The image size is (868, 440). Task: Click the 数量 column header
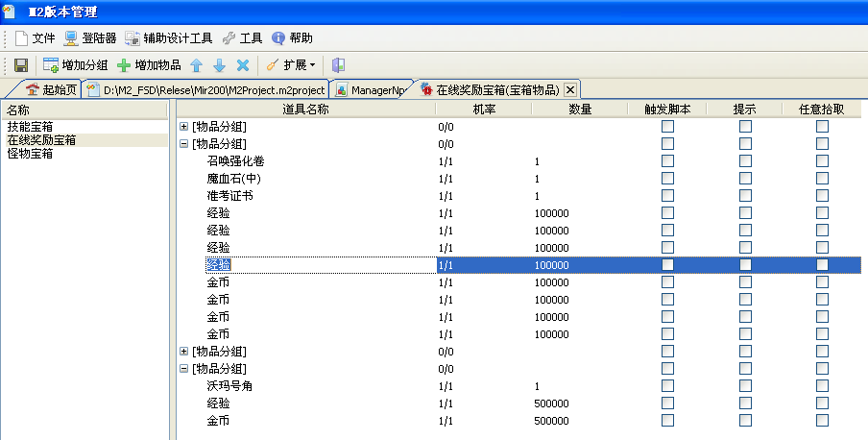coord(580,110)
